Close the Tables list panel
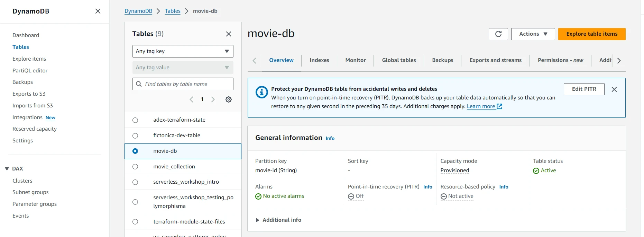Image resolution: width=644 pixels, height=237 pixels. tap(229, 34)
